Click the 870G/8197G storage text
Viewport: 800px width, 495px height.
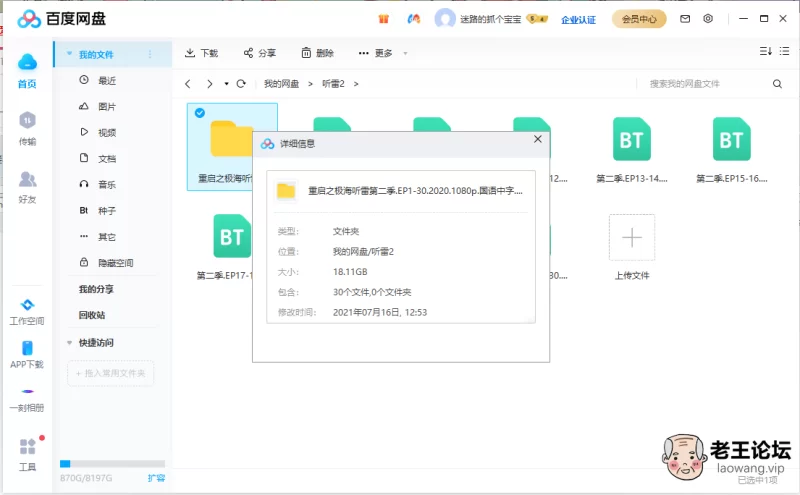[86, 478]
